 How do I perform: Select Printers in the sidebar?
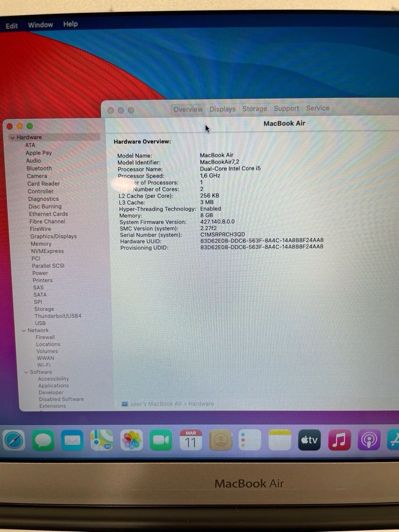[42, 280]
